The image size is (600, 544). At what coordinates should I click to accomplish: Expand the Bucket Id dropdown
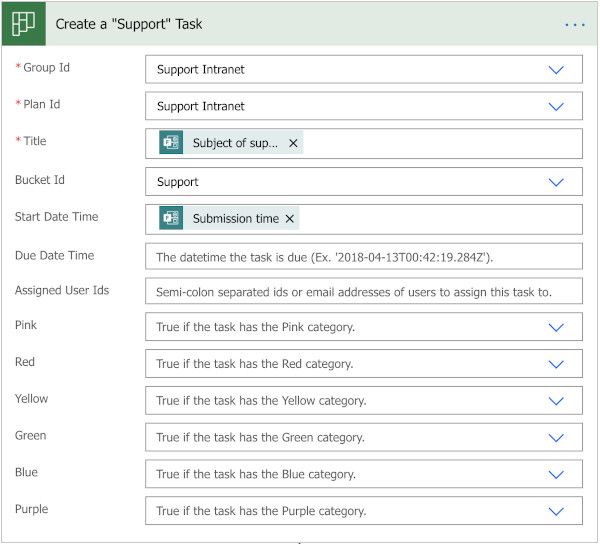556,182
